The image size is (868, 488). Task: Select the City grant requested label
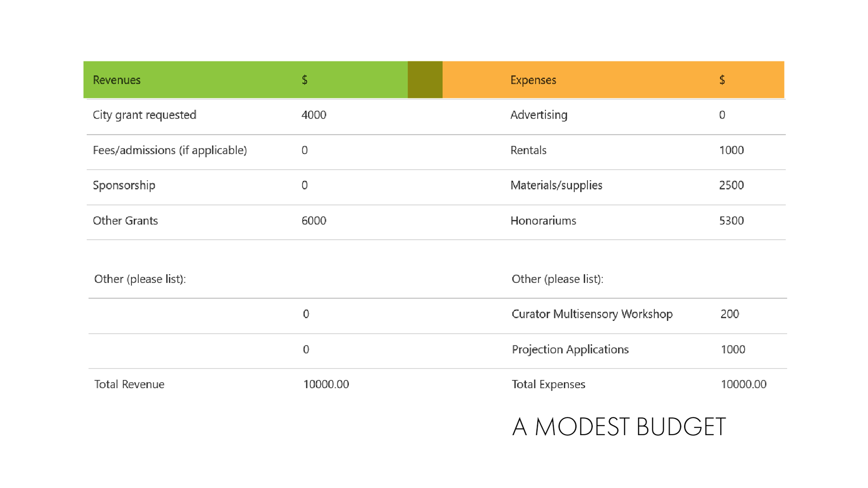[x=144, y=115]
